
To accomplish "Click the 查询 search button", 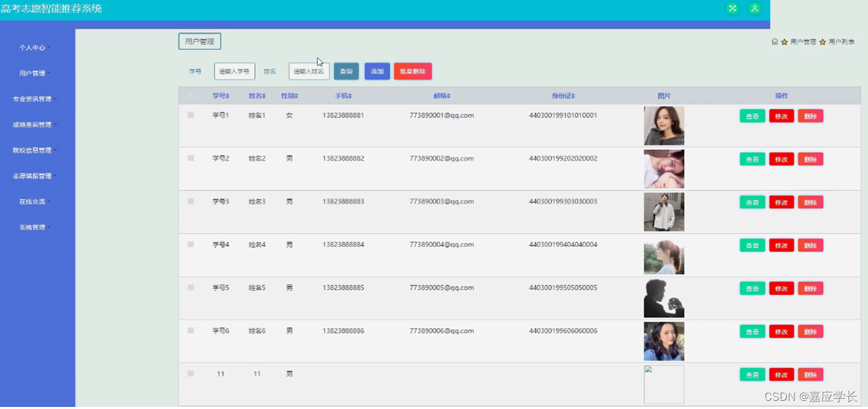I will point(346,72).
